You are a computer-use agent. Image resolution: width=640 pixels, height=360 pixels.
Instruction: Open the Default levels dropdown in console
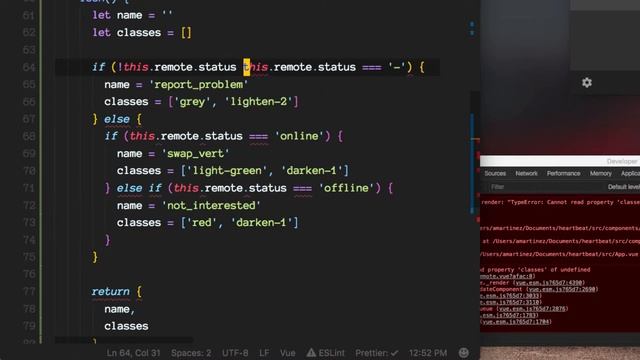[624, 187]
